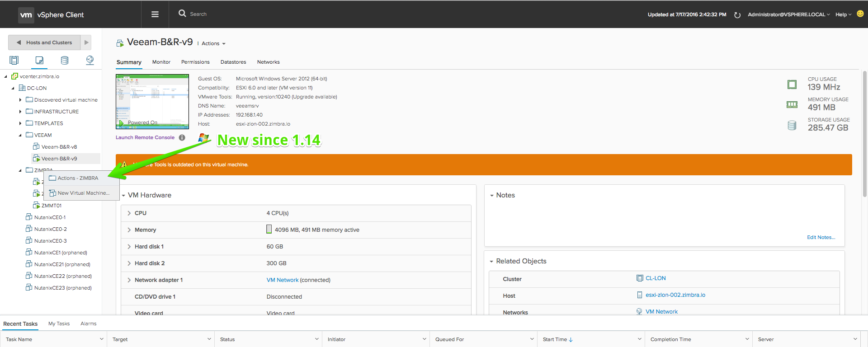Go forward using the right navigation arrow

coord(86,42)
